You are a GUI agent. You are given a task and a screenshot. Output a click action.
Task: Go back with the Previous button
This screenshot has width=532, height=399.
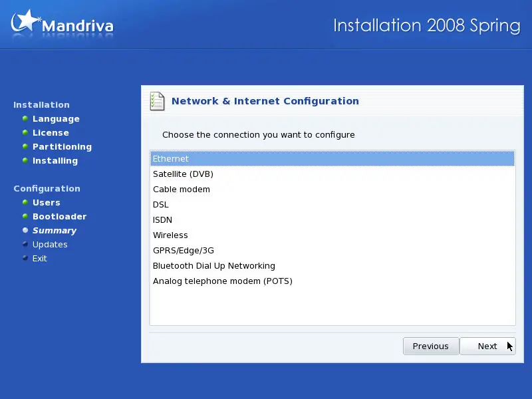point(431,346)
